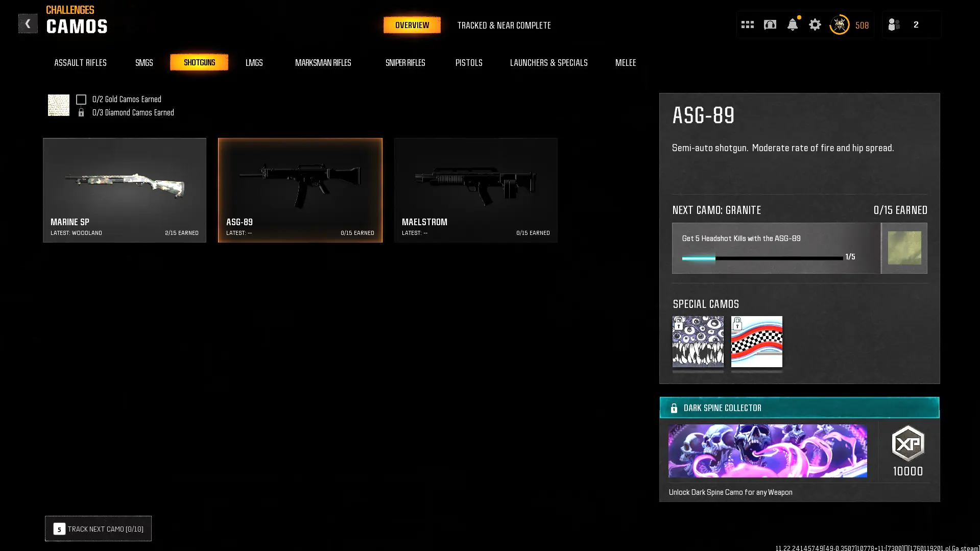Click 'Unlock Dark Spine Camo for any Weapon'
Screen dimensions: 980x551
731,492
